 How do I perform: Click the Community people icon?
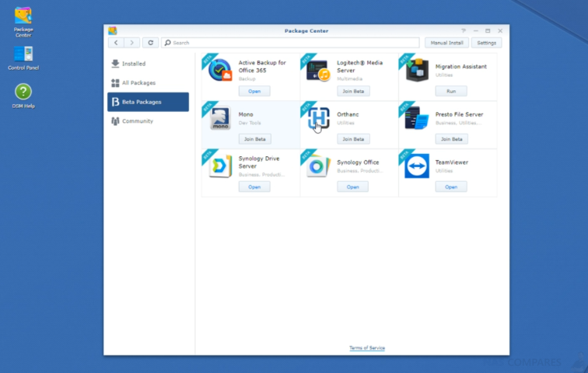point(115,121)
